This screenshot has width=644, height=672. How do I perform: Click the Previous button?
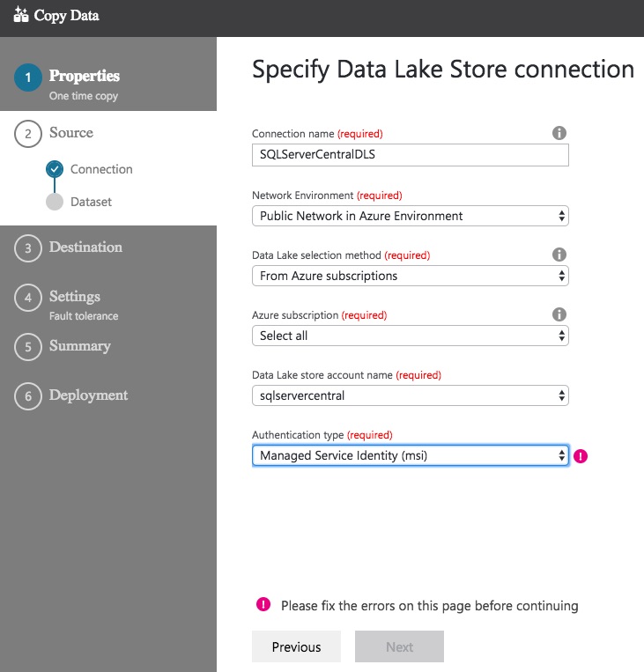[x=296, y=646]
